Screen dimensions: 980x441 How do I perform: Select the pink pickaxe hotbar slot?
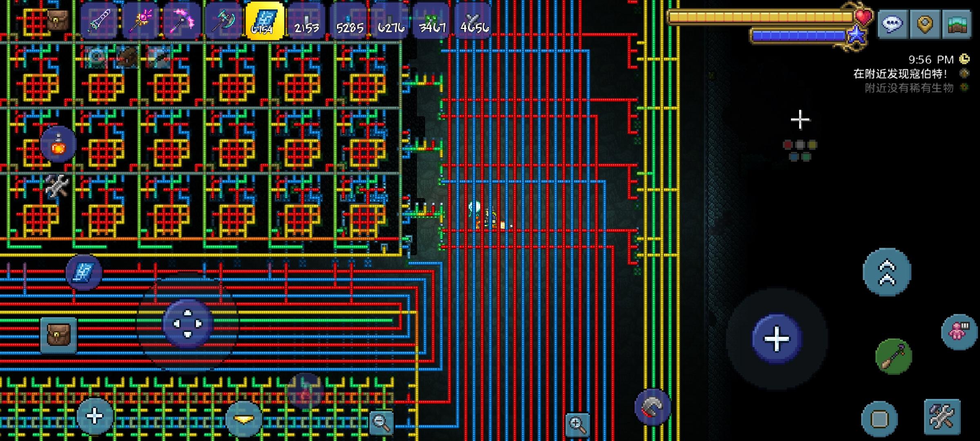[182, 21]
